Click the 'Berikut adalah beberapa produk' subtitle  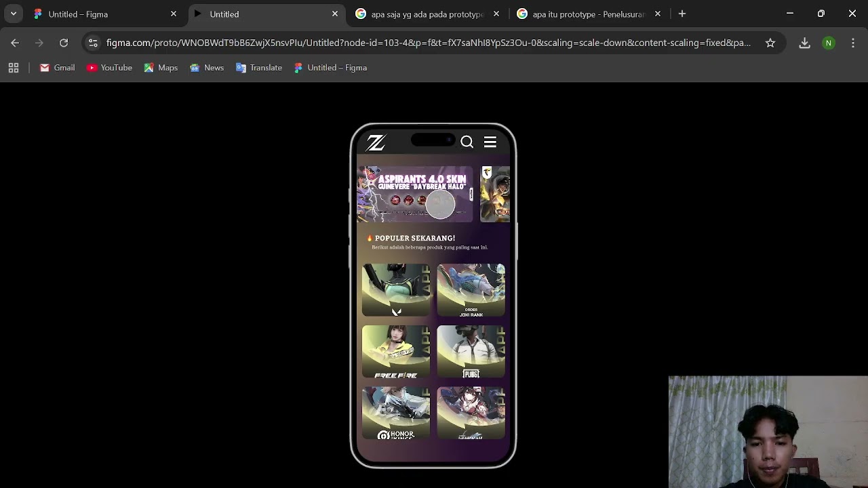point(430,247)
